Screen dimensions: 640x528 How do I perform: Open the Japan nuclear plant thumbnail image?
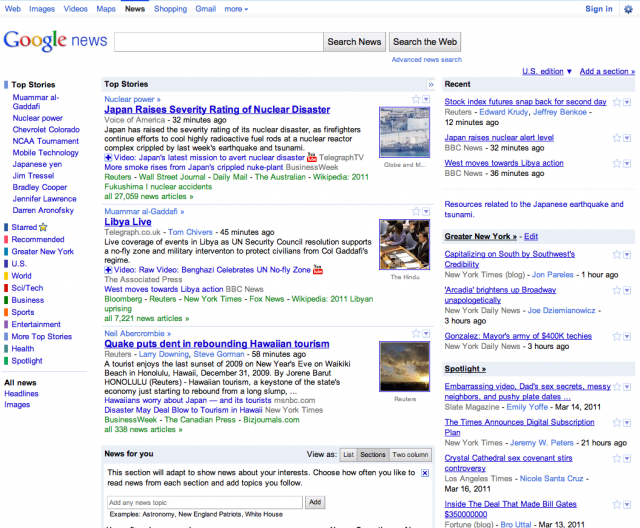point(404,132)
